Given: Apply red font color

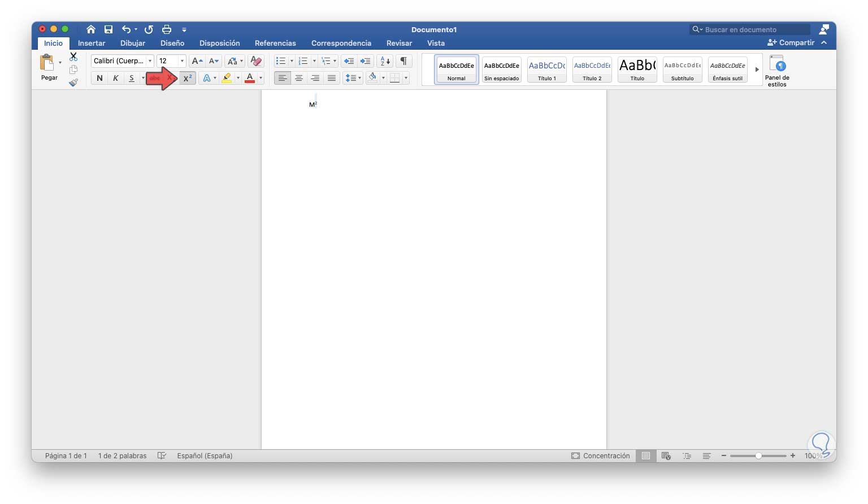Looking at the screenshot, I should coord(250,78).
